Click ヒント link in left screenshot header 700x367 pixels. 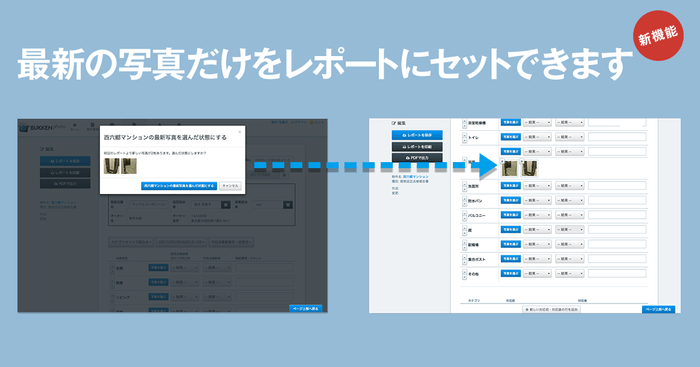coord(318,122)
